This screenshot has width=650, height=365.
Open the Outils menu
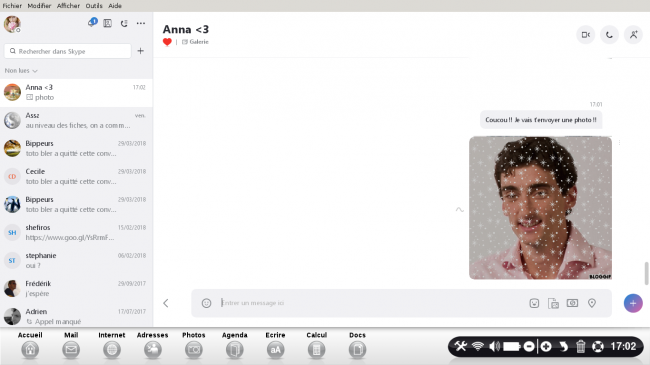94,6
